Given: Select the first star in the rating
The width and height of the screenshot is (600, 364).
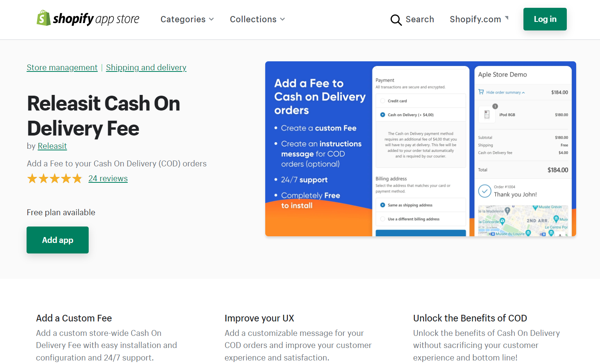Looking at the screenshot, I should pos(32,178).
